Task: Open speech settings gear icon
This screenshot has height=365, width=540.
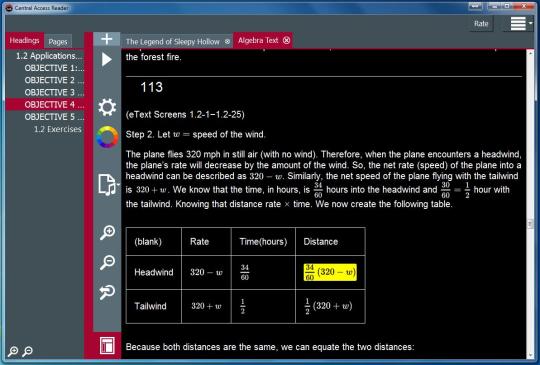Action: coord(107,107)
